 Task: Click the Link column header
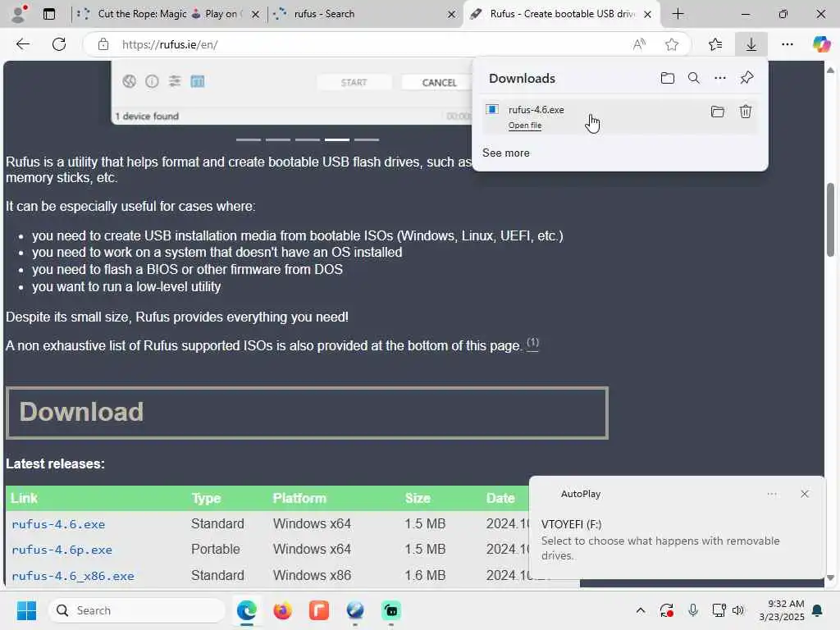click(x=24, y=498)
